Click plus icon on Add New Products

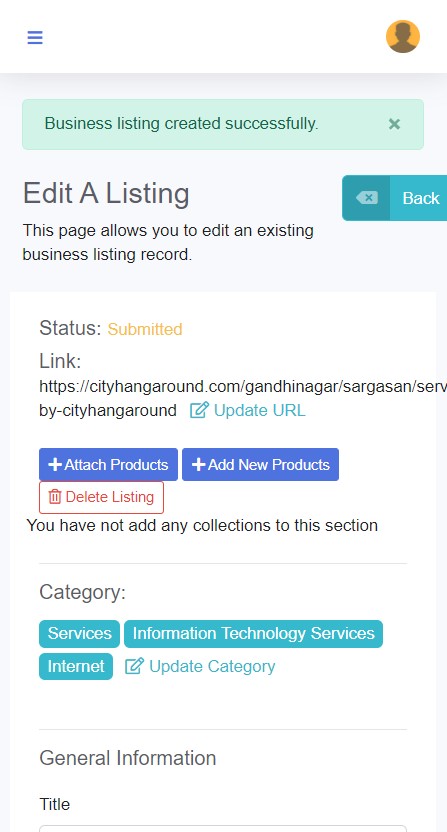pyautogui.click(x=199, y=465)
